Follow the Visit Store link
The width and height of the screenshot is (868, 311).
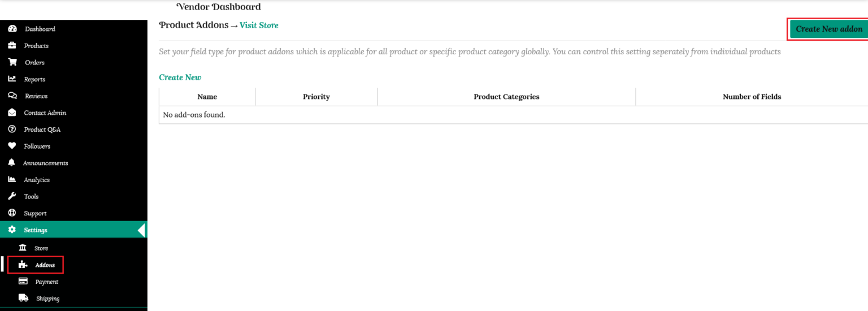point(259,25)
